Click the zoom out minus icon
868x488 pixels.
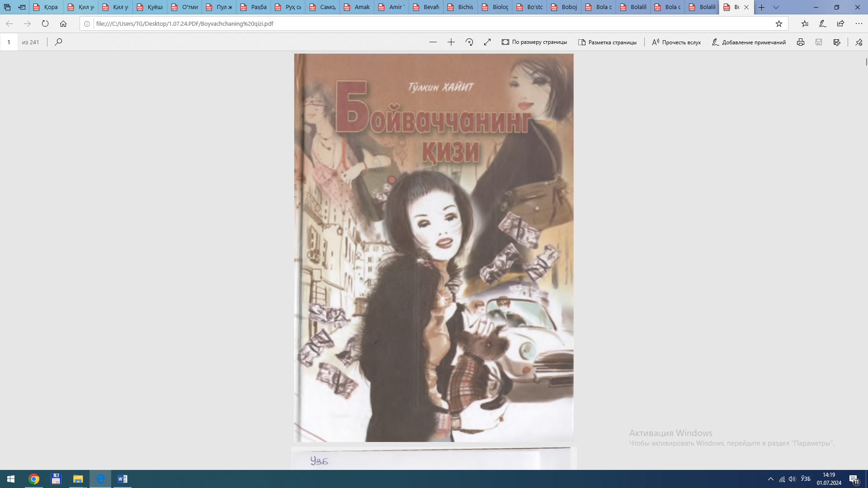pos(433,42)
